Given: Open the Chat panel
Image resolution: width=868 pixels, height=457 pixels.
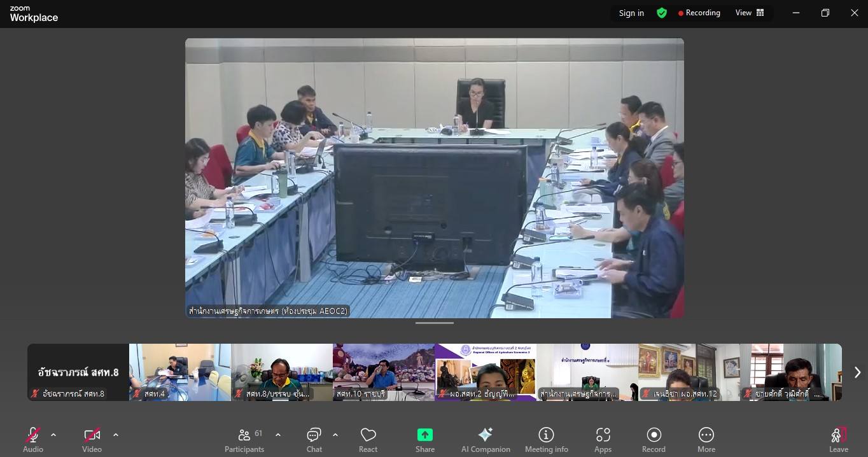Looking at the screenshot, I should tap(314, 440).
